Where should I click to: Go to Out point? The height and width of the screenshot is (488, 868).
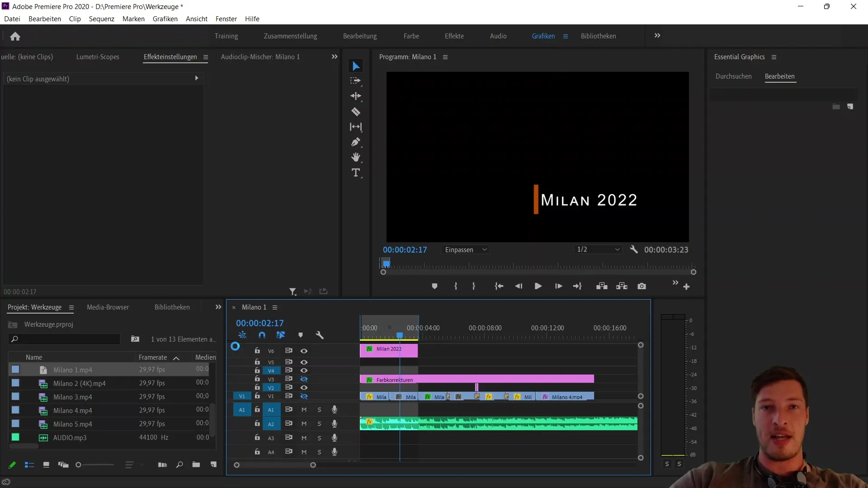(577, 286)
